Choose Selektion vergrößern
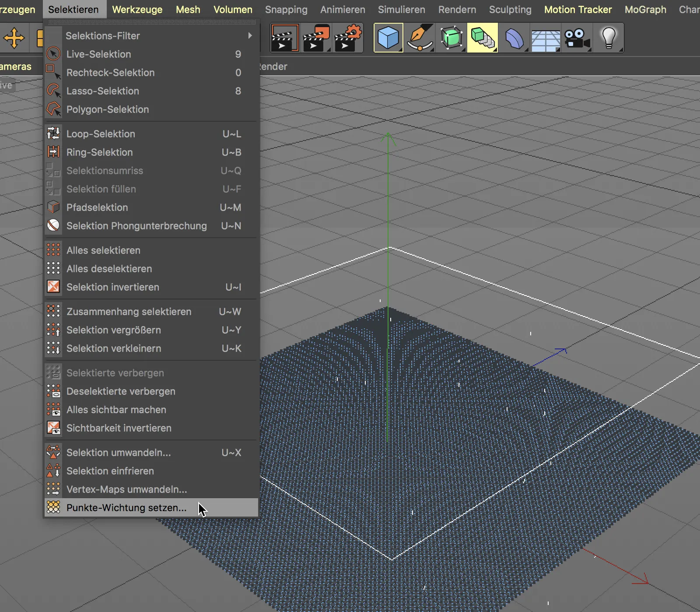Viewport: 700px width, 612px height. coord(151,330)
